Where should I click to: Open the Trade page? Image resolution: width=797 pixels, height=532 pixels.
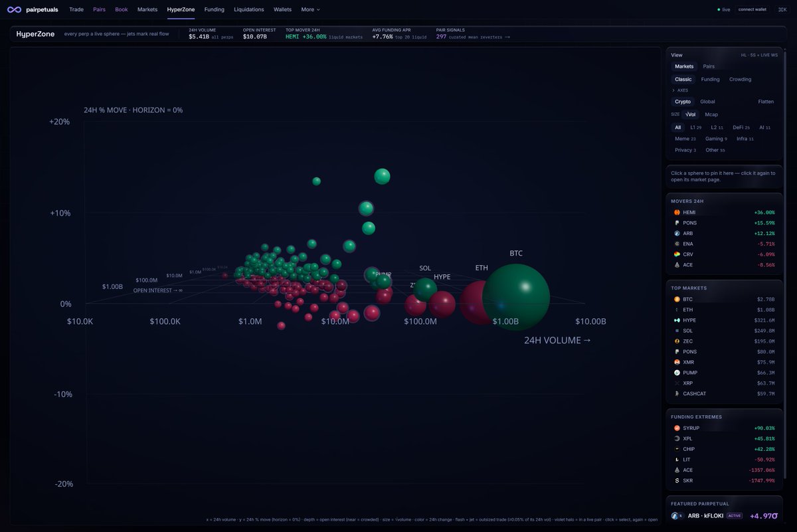76,9
